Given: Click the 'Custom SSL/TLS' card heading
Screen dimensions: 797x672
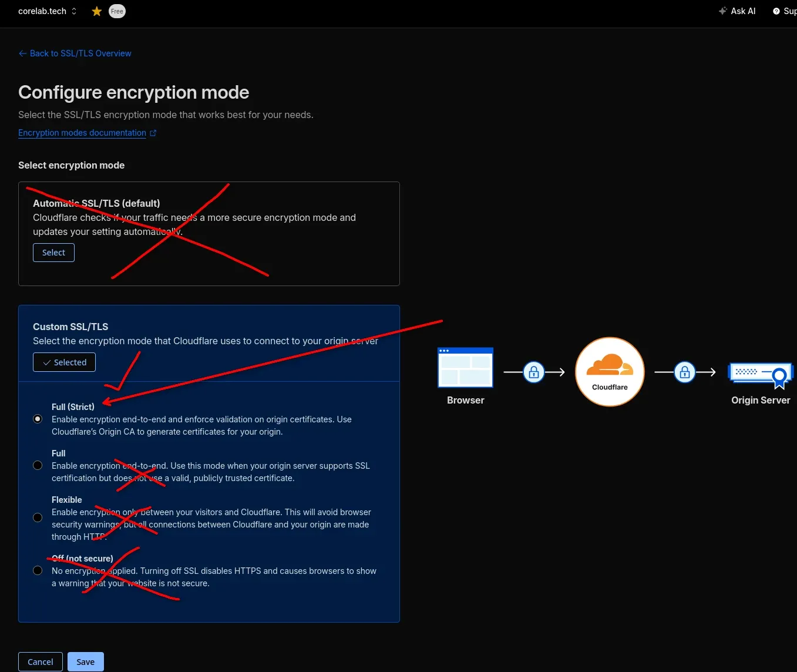Looking at the screenshot, I should coord(70,327).
